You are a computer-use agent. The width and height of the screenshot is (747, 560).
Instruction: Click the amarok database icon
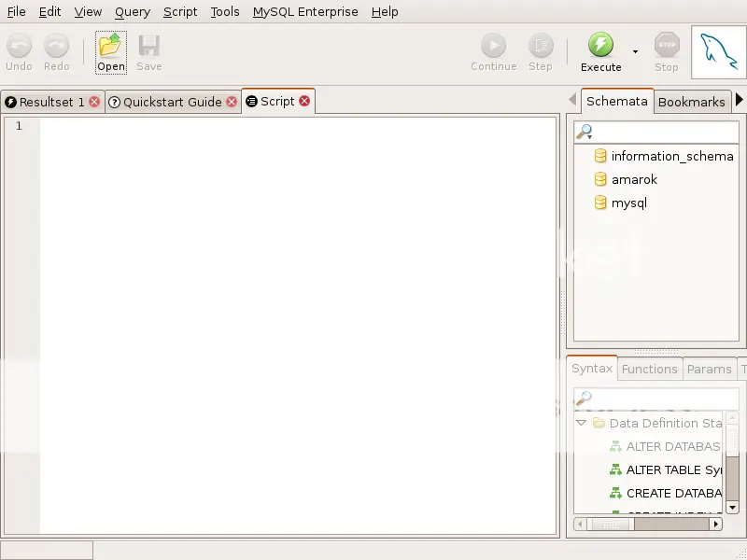coord(600,178)
